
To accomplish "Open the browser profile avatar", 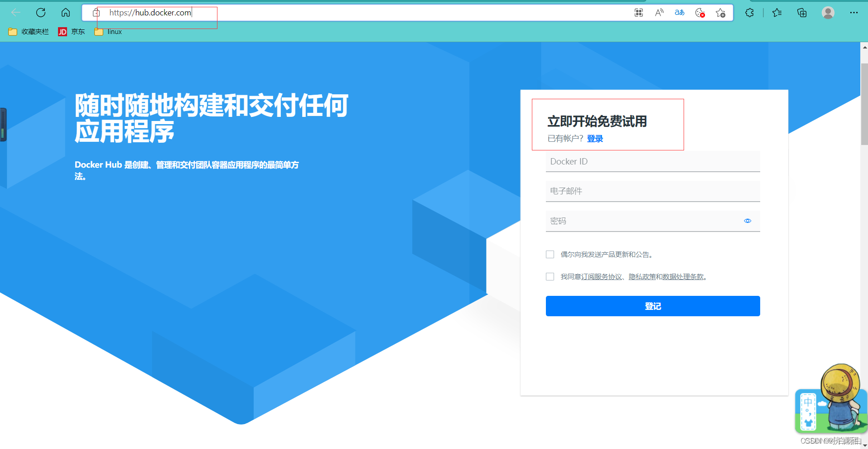I will pos(828,13).
